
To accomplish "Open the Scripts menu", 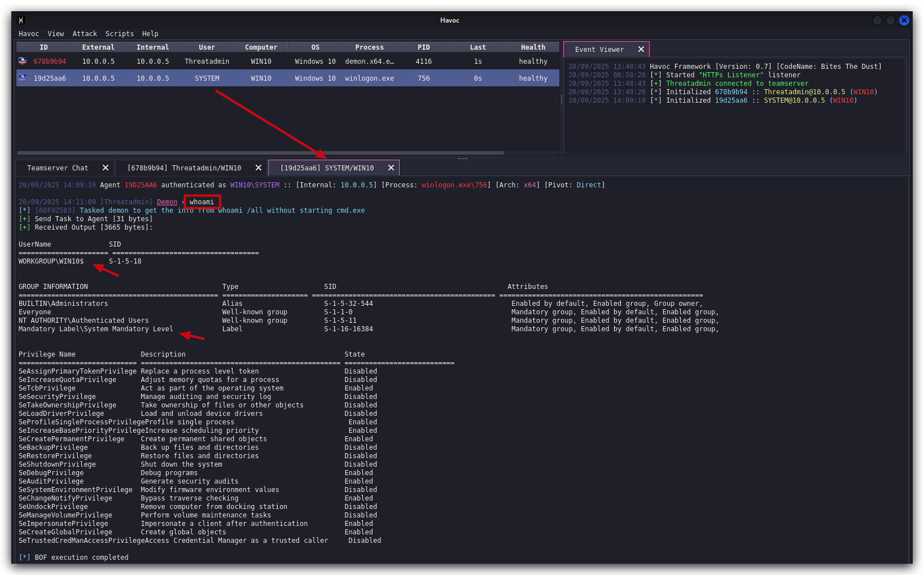I will [120, 34].
